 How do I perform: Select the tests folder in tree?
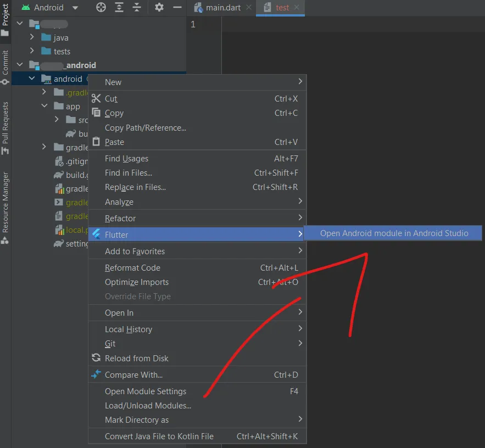[62, 51]
